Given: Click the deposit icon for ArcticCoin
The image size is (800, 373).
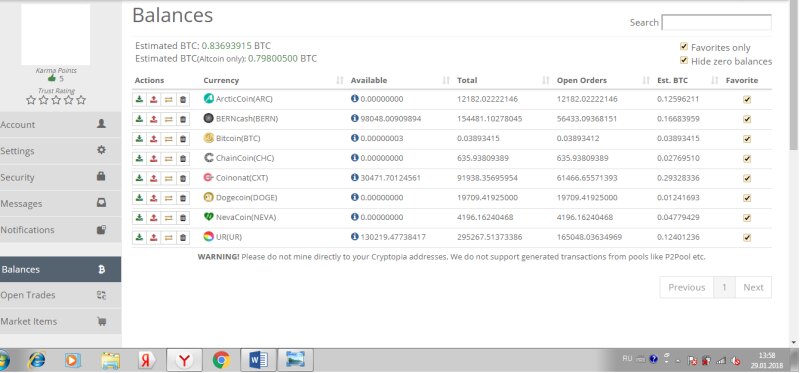Looking at the screenshot, I should coord(139,99).
